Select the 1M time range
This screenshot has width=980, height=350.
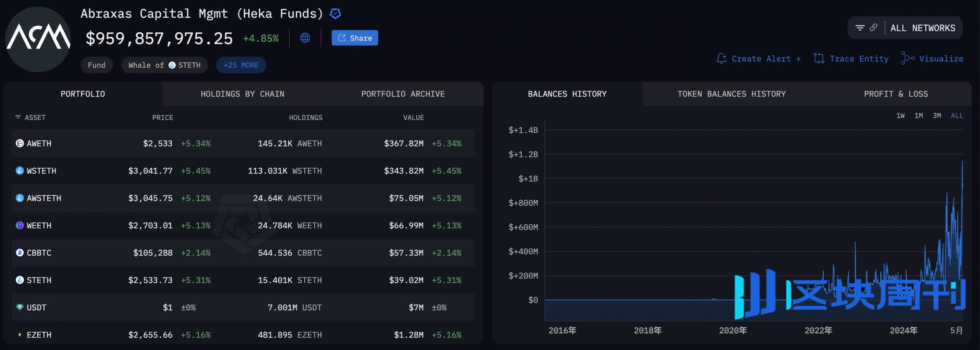pyautogui.click(x=918, y=116)
